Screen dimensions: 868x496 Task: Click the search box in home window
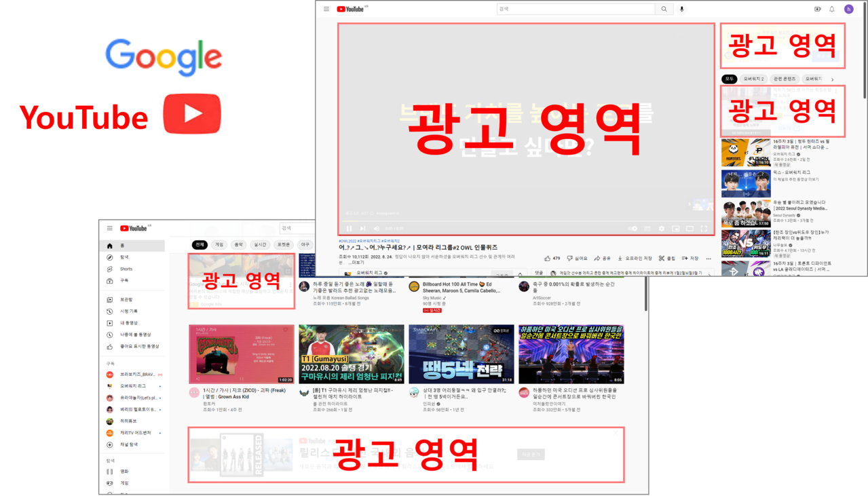point(297,229)
